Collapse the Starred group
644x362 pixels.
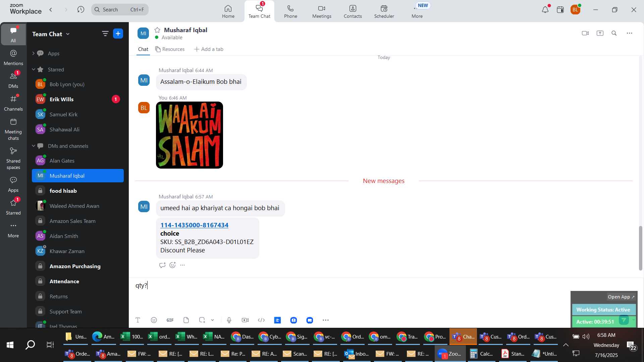[x=33, y=69]
